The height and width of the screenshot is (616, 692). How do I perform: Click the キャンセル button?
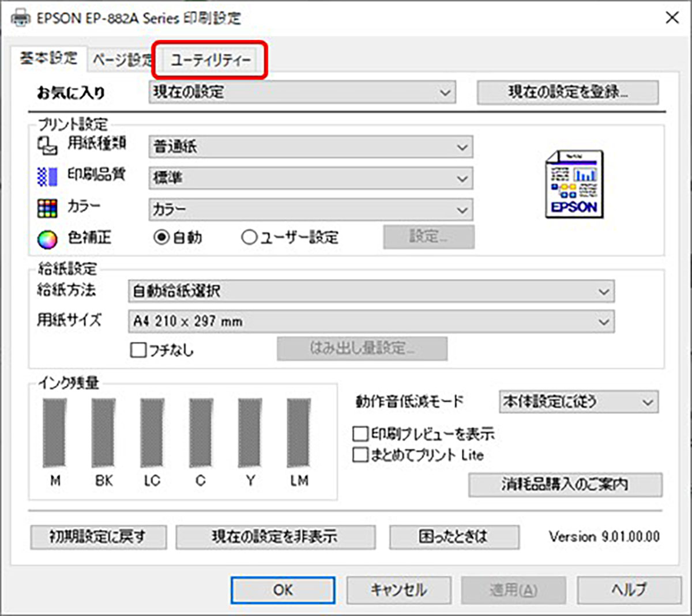pyautogui.click(x=398, y=590)
